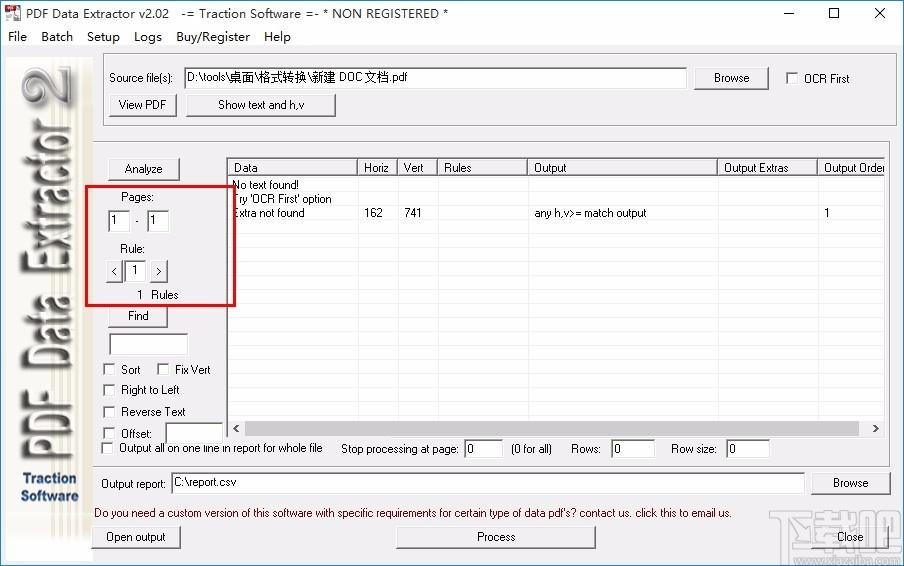This screenshot has height=566, width=904.
Task: Click the Traction Software logo text
Action: coord(50,487)
